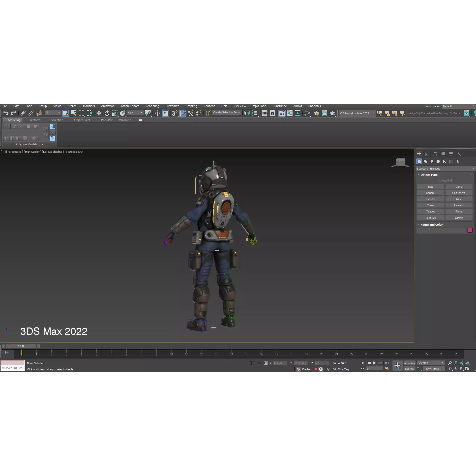
Task: Switch to the Modify panel tab icon
Action: click(427, 154)
